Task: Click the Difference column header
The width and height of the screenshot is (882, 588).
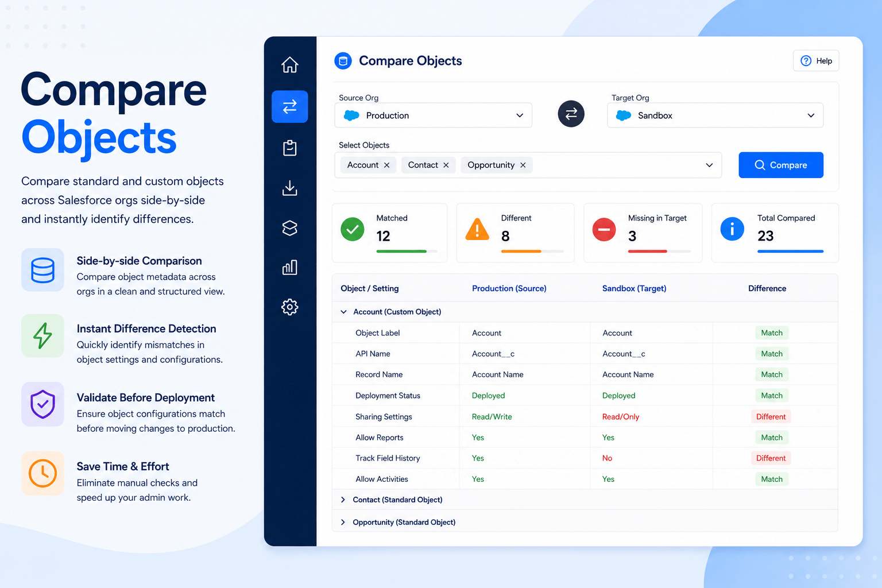Action: 767,288
